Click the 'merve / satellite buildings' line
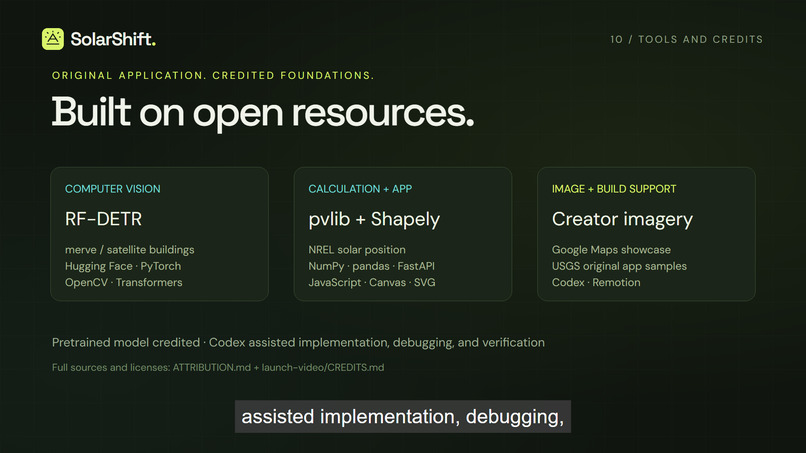 point(130,250)
